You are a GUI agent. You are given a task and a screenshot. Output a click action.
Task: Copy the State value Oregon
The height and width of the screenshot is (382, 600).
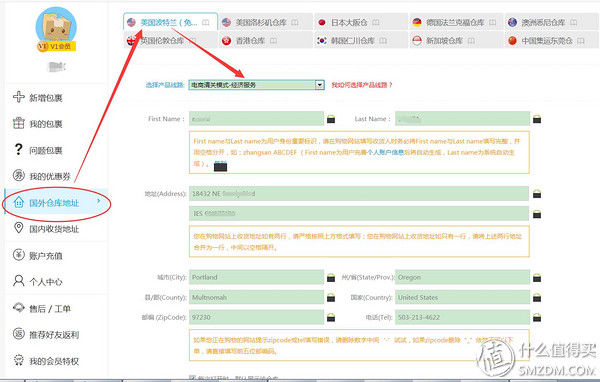coord(537,278)
